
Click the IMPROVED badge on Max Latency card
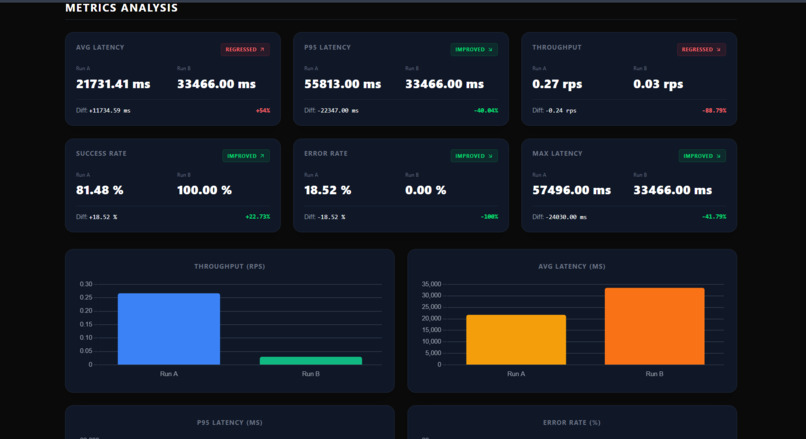tap(702, 156)
